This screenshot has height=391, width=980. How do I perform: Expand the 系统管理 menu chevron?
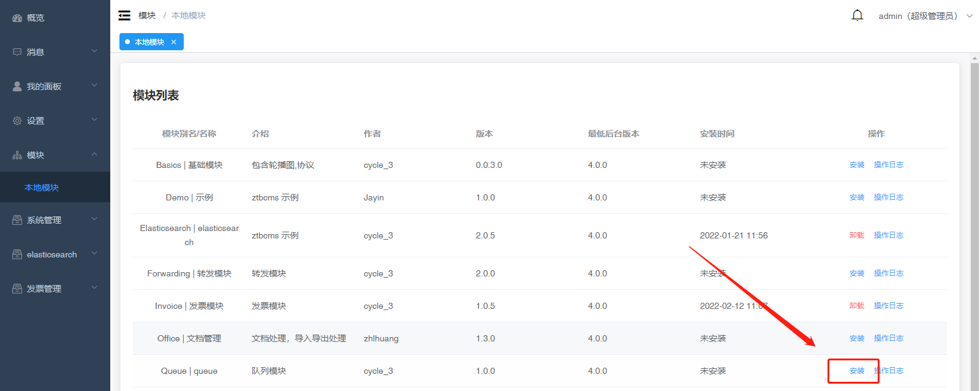coord(94,219)
